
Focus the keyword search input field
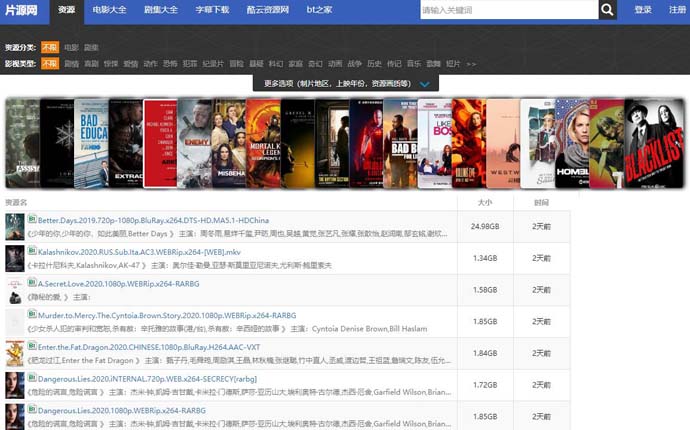(509, 10)
